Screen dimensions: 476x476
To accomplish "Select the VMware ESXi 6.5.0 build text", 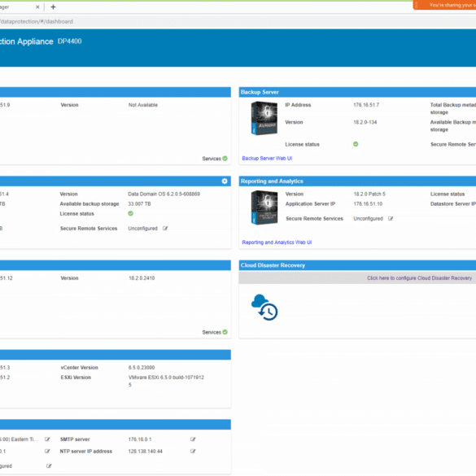I will pos(166,381).
